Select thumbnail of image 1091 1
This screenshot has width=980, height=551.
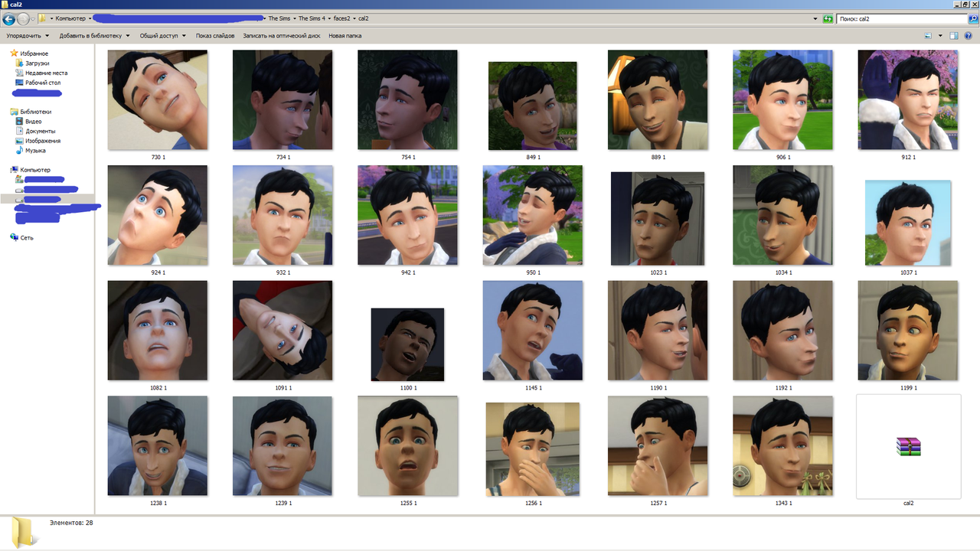[283, 331]
